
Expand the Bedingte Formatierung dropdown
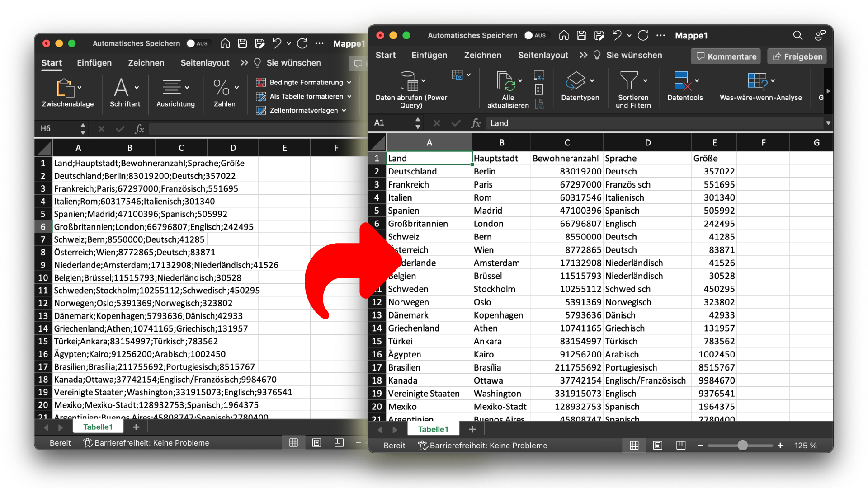tap(349, 83)
